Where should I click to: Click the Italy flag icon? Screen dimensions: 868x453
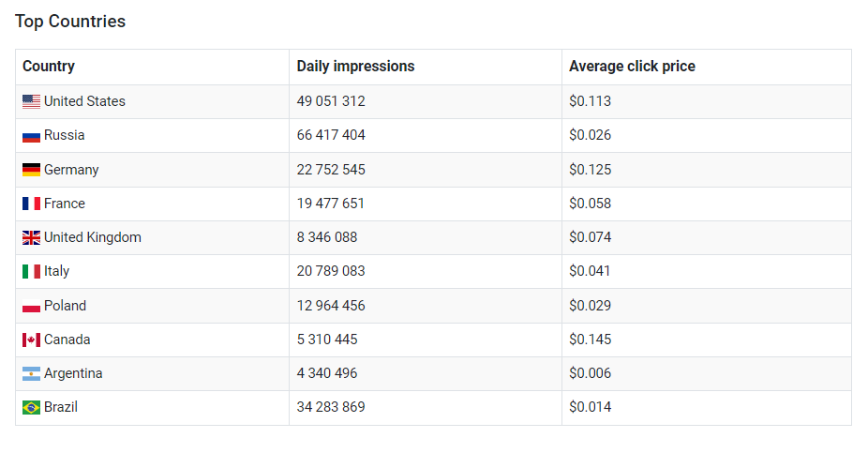(x=31, y=272)
